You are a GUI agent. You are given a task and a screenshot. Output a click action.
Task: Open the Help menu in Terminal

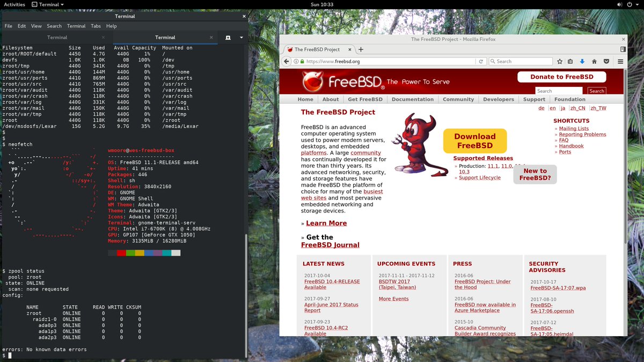pos(111,26)
